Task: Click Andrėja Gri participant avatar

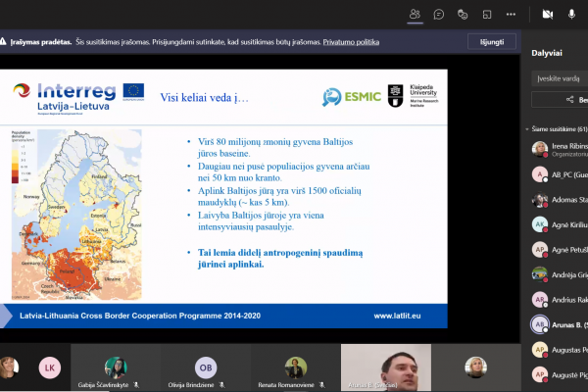Action: click(x=540, y=274)
